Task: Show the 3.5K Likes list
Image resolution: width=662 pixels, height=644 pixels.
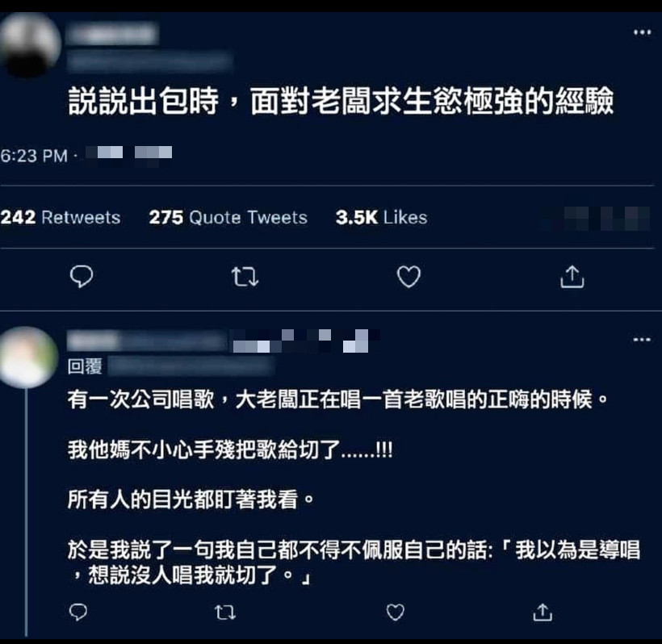Action: 381,217
